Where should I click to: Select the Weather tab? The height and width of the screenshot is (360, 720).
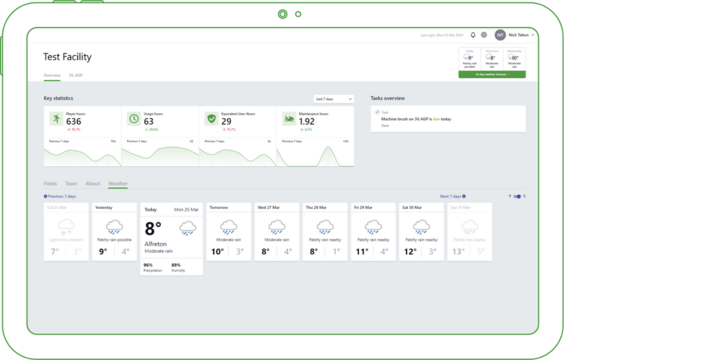tap(118, 184)
